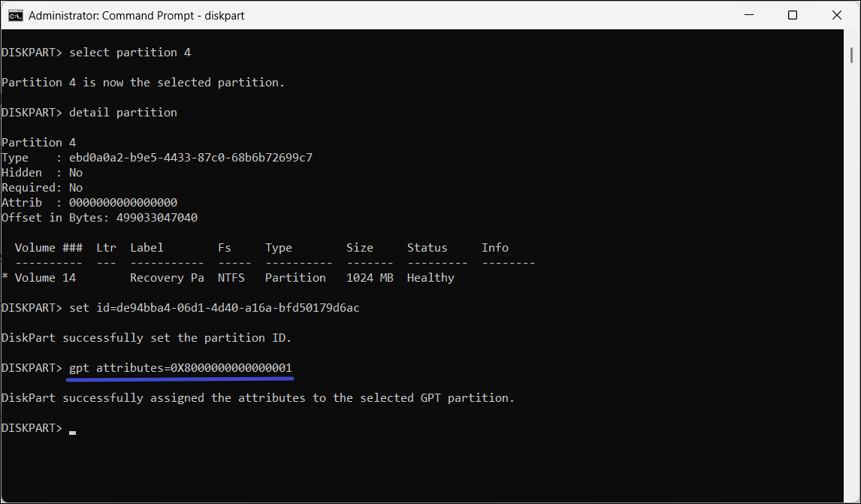Click the 'set id=de94bba4' command line

[214, 308]
